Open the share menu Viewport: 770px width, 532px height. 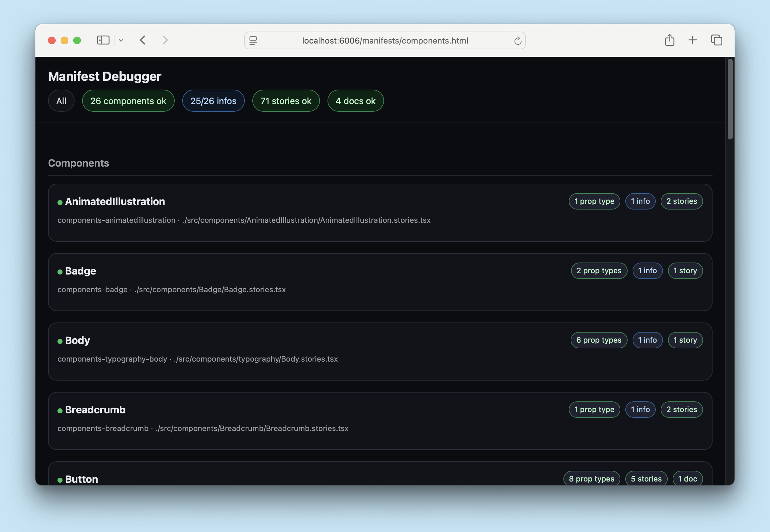[x=670, y=40]
